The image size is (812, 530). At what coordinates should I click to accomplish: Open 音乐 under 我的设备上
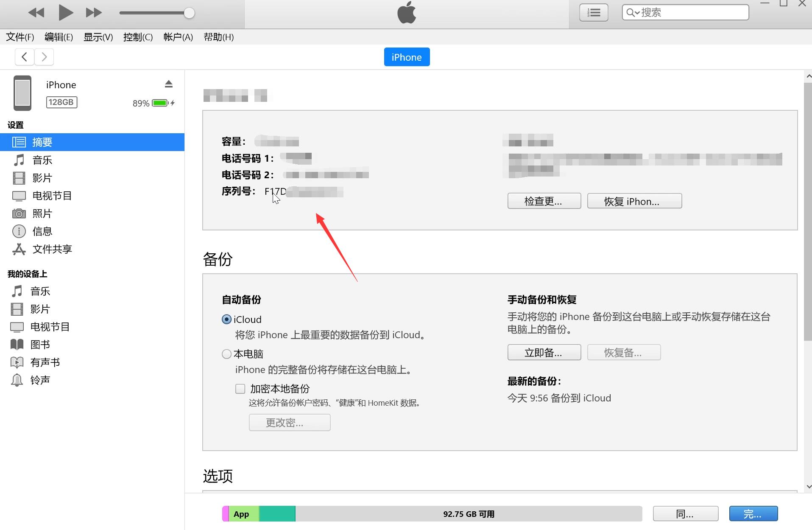point(92,291)
